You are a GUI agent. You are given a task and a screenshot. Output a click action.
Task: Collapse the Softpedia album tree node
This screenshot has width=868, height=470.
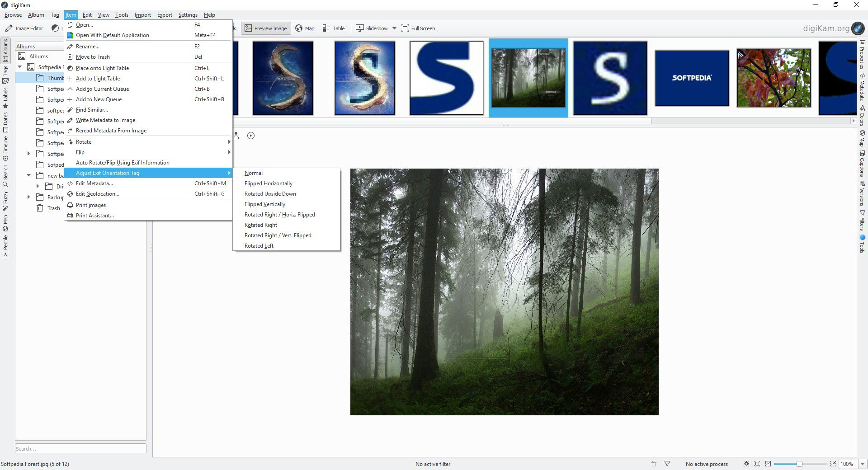point(20,67)
